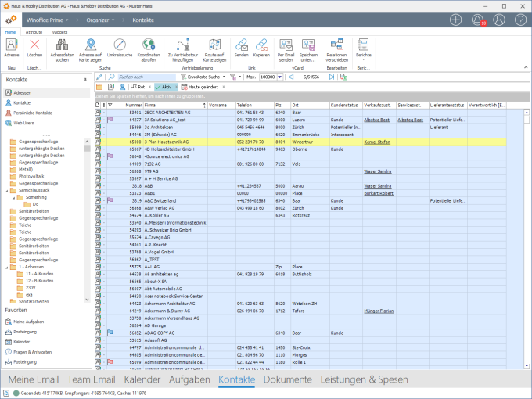
Task: Click the Kopieren link icon
Action: 261,45
